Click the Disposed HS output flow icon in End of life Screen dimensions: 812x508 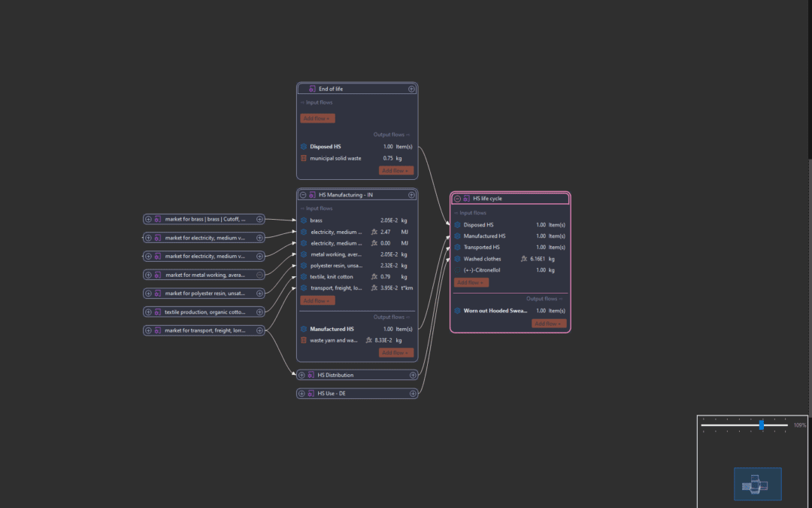304,147
